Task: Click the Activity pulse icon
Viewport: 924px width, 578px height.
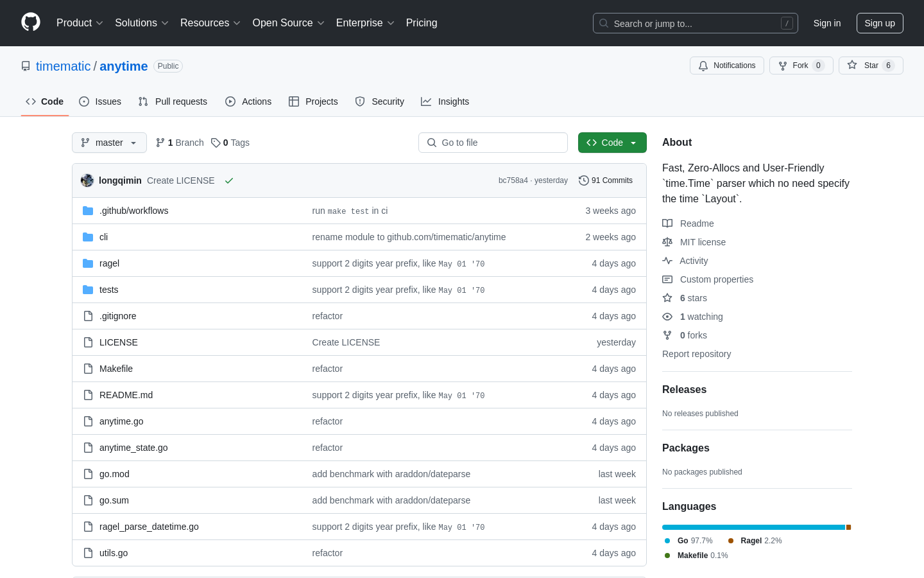Action: point(667,261)
